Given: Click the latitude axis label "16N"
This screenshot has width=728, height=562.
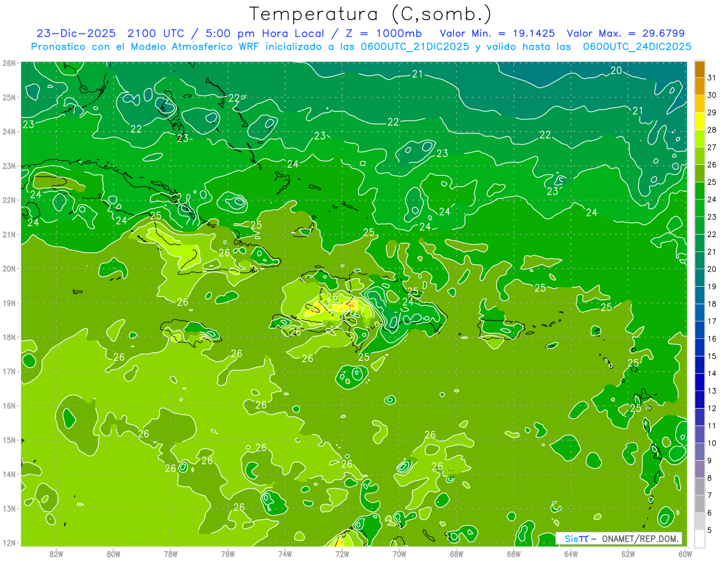Looking at the screenshot, I should point(8,406).
